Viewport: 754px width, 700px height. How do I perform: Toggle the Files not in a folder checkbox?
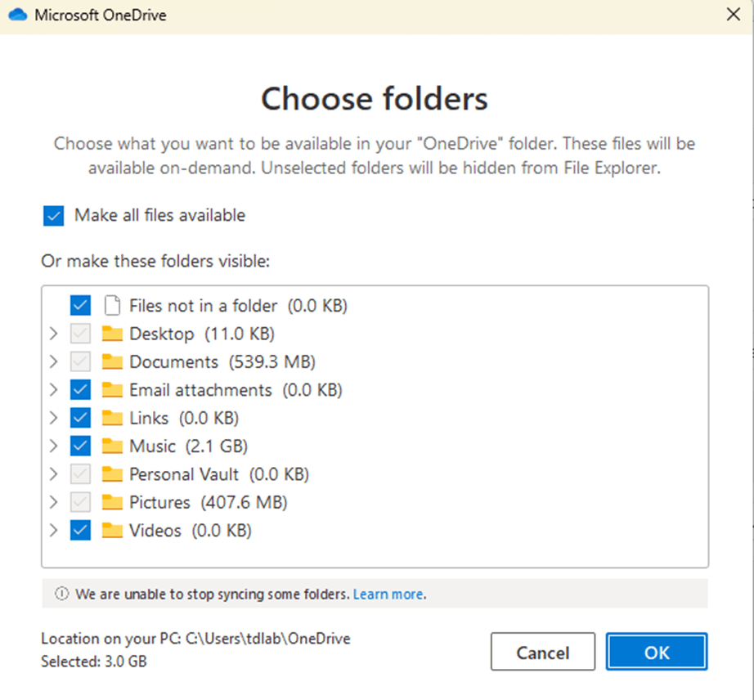80,305
